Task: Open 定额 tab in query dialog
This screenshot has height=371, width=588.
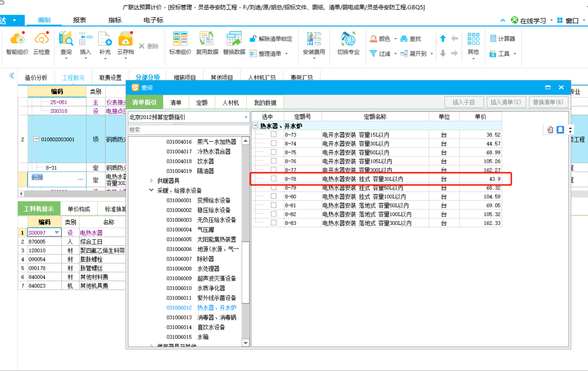Action: (x=202, y=103)
